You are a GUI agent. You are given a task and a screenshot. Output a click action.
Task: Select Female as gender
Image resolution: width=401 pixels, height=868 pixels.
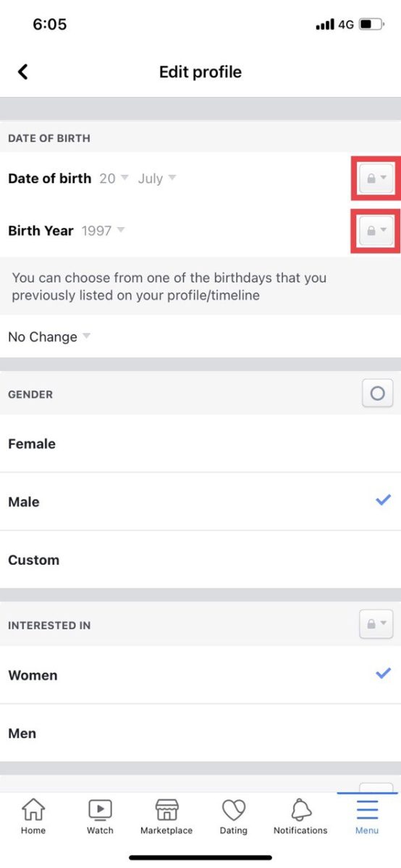(x=200, y=443)
